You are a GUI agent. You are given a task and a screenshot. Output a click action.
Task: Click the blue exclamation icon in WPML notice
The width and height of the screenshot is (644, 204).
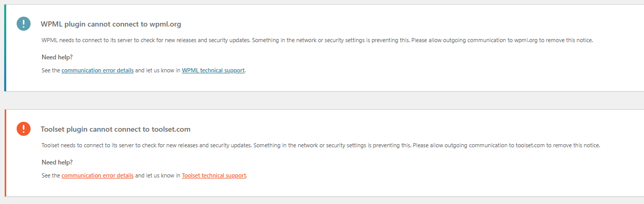click(x=24, y=23)
